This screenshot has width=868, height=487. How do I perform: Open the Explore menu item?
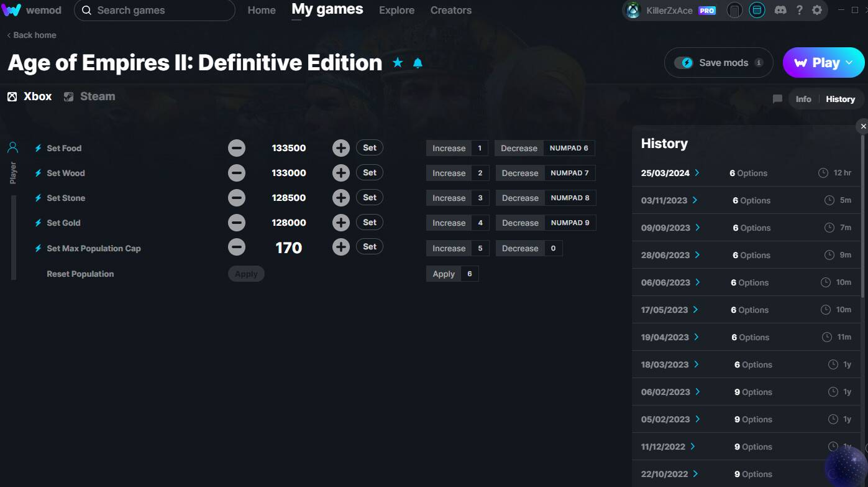pos(396,11)
